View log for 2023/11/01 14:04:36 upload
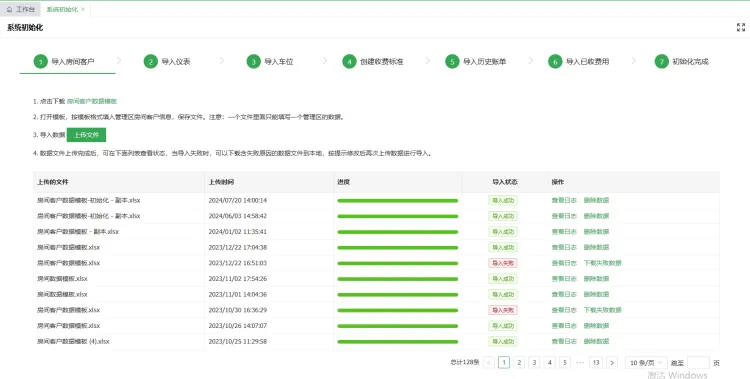Image resolution: width=750 pixels, height=379 pixels. (x=564, y=294)
